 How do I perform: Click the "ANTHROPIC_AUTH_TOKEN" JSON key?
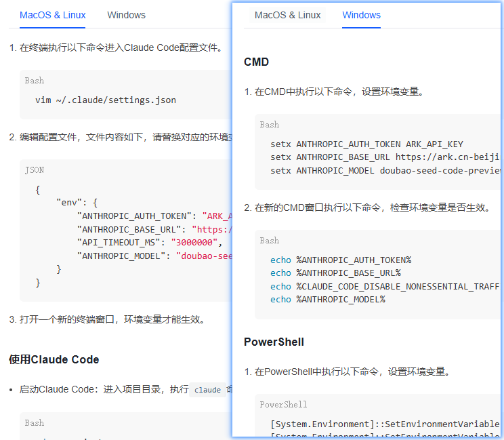[134, 216]
